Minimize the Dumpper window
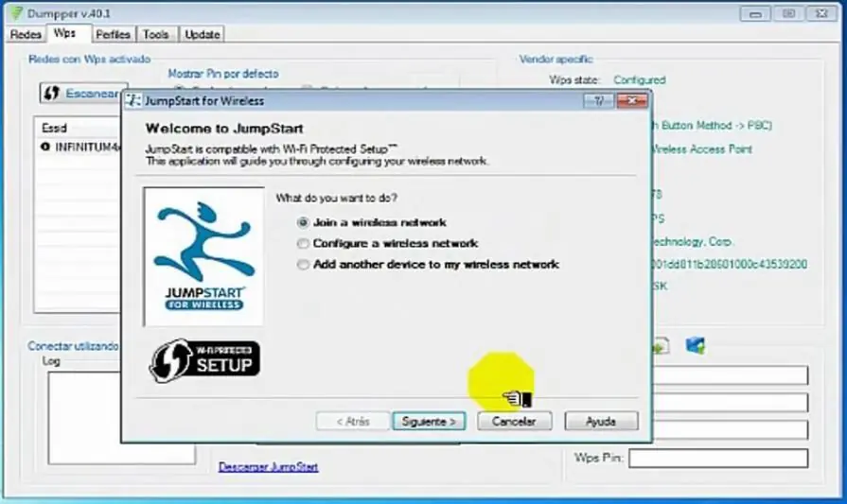 (x=755, y=14)
